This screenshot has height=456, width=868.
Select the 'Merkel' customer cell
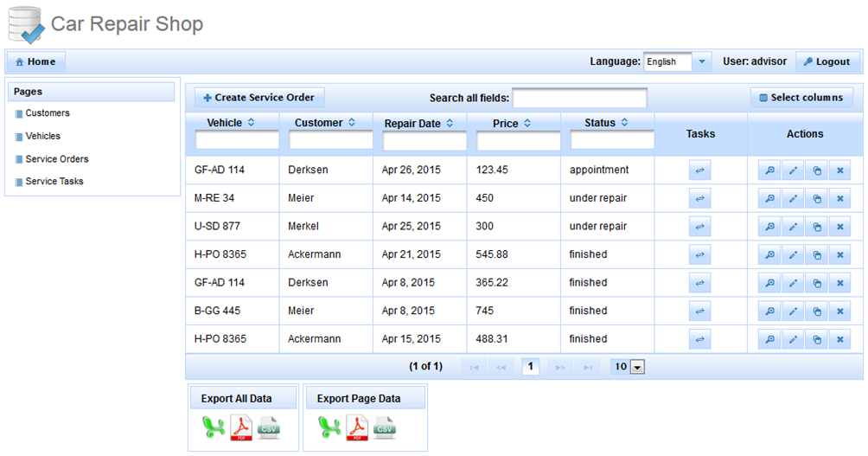326,226
